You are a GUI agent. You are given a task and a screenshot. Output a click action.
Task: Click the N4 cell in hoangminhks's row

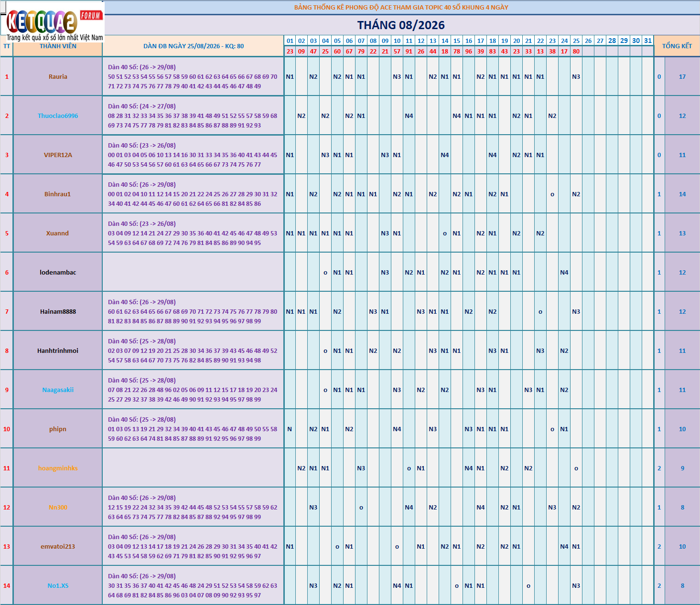pos(469,468)
